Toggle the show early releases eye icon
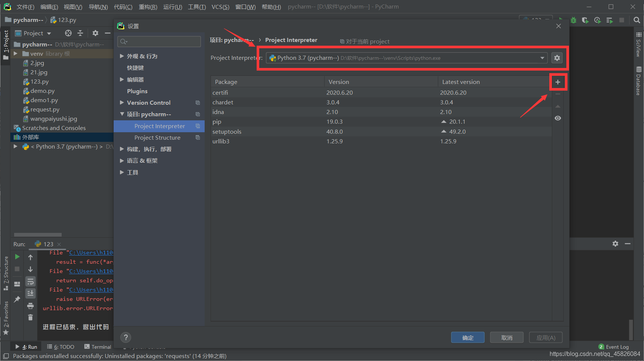The width and height of the screenshot is (644, 361). 558,118
